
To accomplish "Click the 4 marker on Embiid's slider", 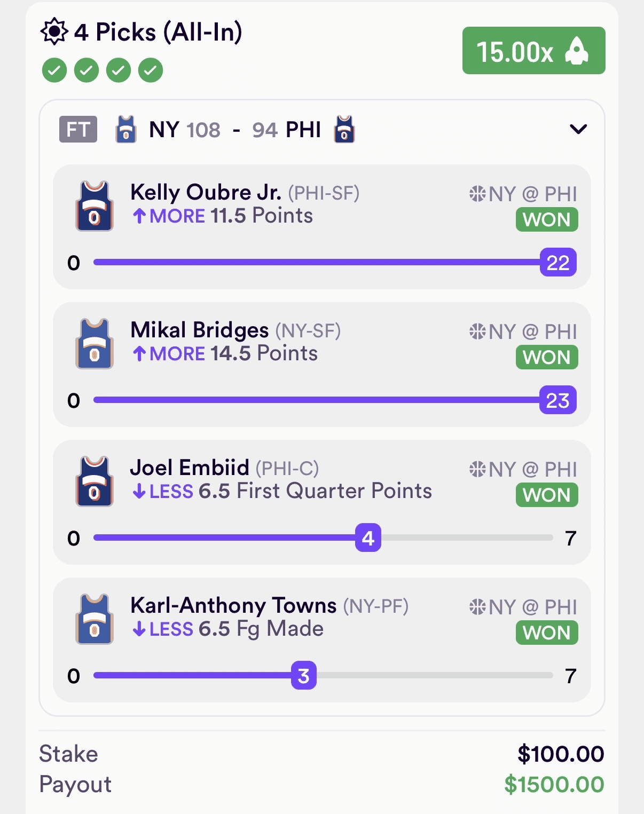I will (x=368, y=538).
